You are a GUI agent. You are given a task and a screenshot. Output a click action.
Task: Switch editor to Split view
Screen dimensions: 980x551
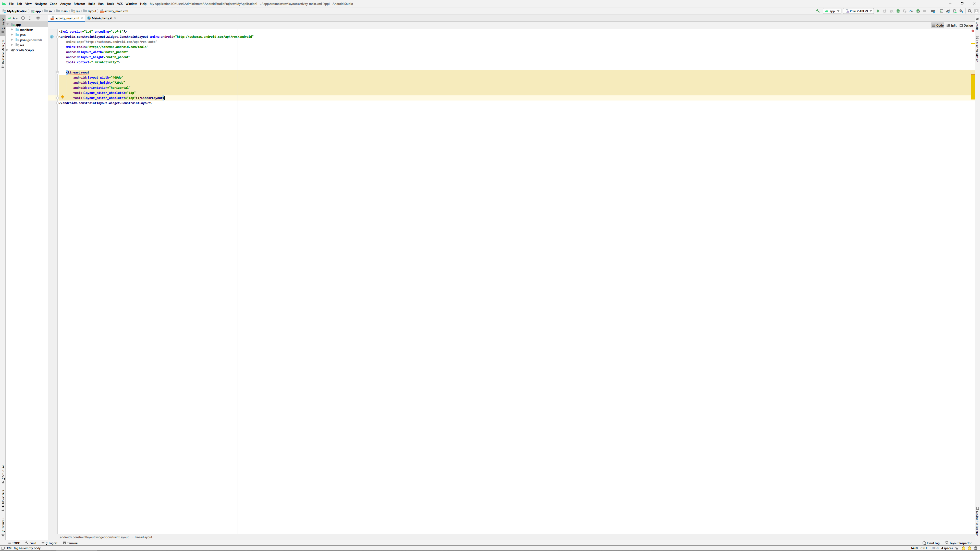pyautogui.click(x=951, y=26)
